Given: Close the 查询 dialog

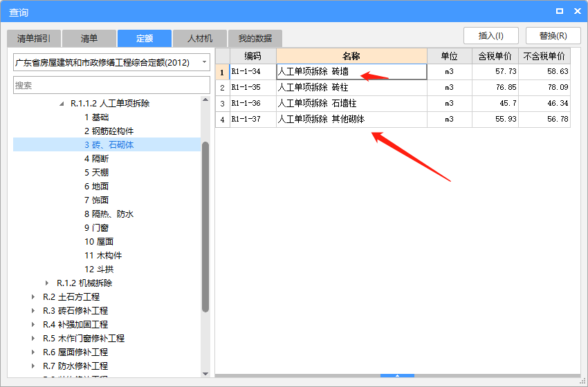Looking at the screenshot, I should click(578, 11).
